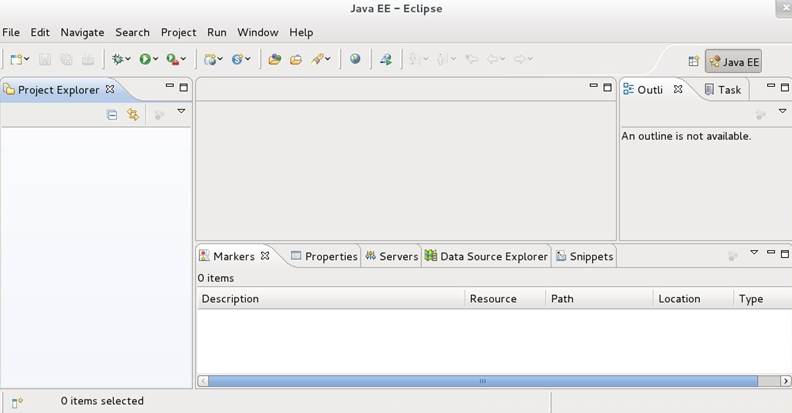The width and height of the screenshot is (792, 413).
Task: Launch Run with the green play icon
Action: point(145,60)
